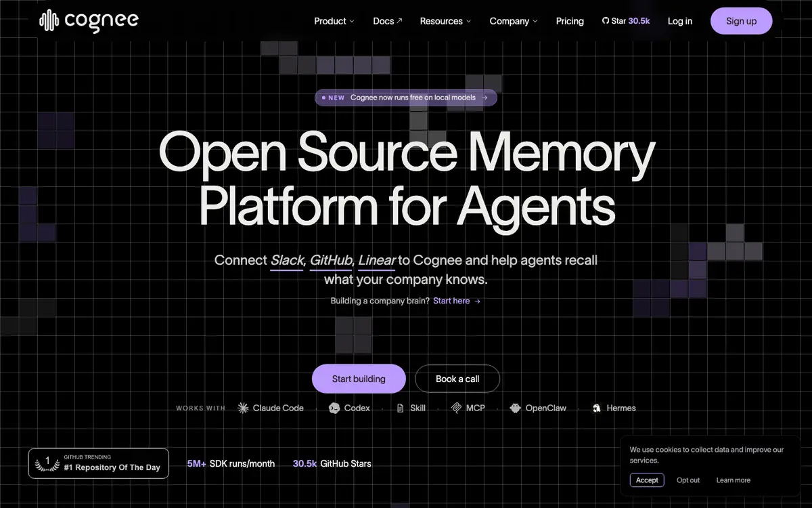The height and width of the screenshot is (508, 812).
Task: Click the arrow in the NEW announcement pill
Action: point(484,98)
